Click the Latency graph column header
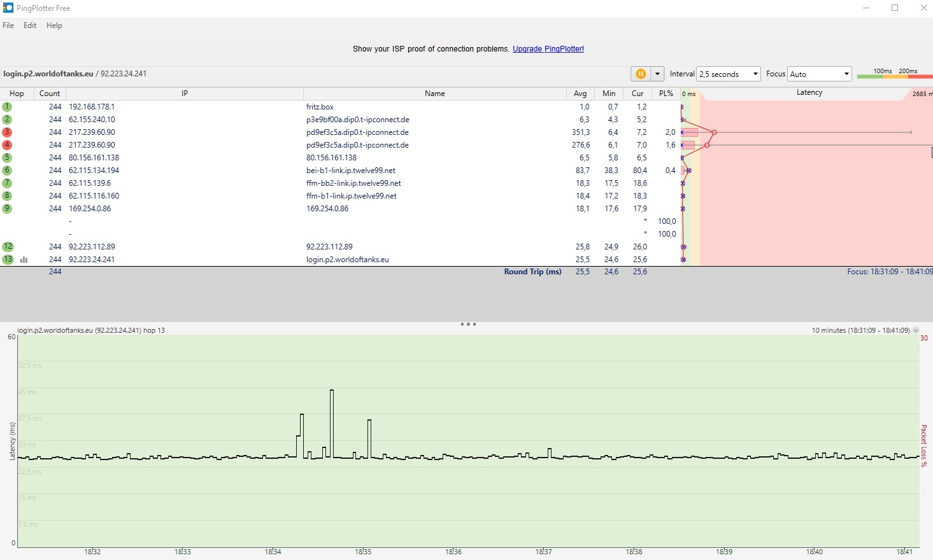This screenshot has height=560, width=933. point(809,93)
